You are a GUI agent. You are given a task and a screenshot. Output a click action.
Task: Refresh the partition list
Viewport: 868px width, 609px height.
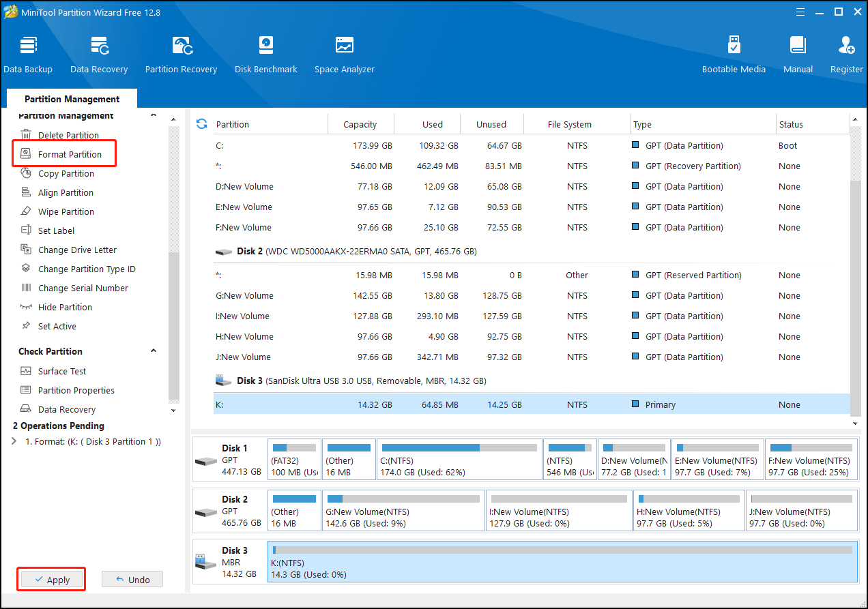pos(201,124)
